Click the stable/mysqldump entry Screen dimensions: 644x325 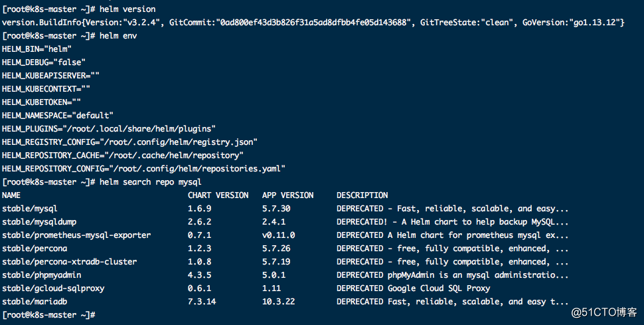39,222
